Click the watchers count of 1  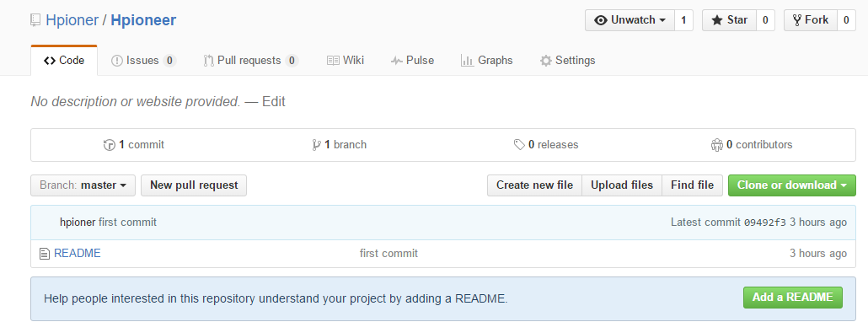point(683,20)
